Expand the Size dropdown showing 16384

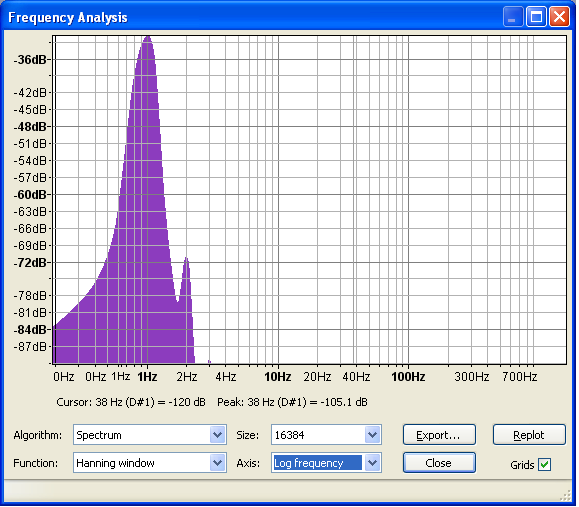(x=373, y=435)
